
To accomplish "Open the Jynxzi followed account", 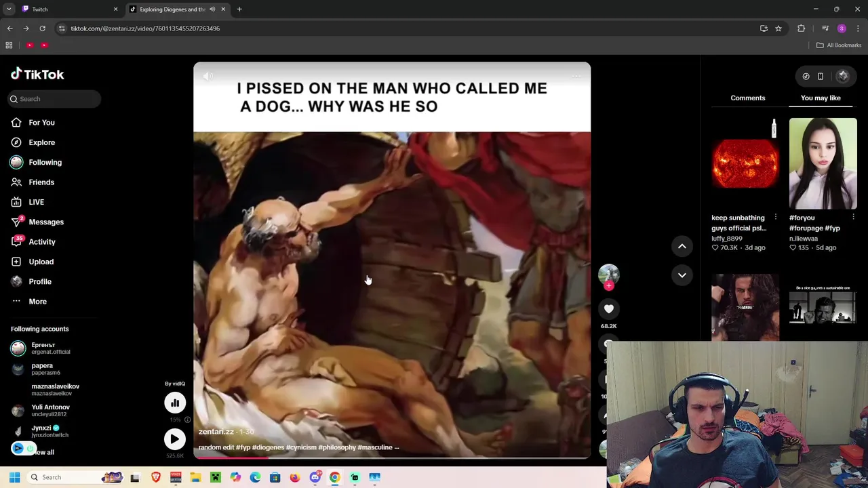I will point(41,431).
